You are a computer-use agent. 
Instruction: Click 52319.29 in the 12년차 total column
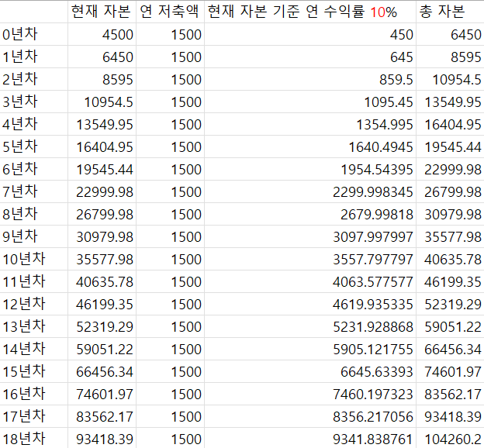[450, 305]
